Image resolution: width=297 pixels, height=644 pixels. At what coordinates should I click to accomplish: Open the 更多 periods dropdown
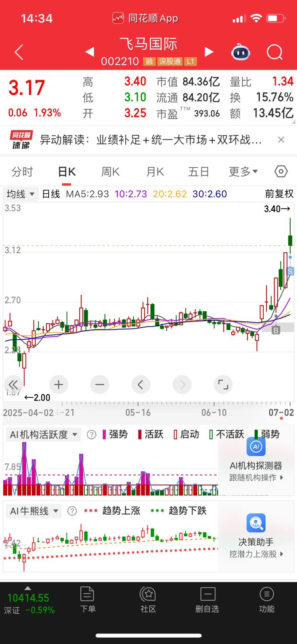pos(243,172)
